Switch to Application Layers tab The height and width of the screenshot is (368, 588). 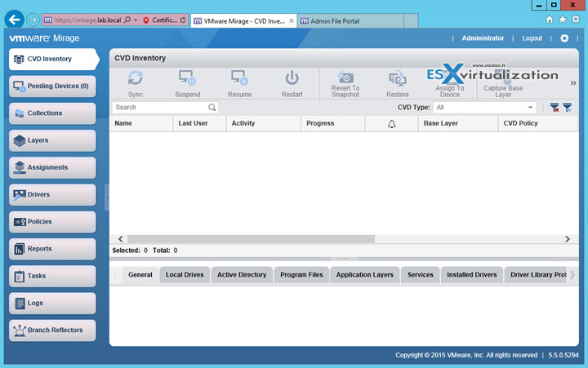[x=364, y=275]
